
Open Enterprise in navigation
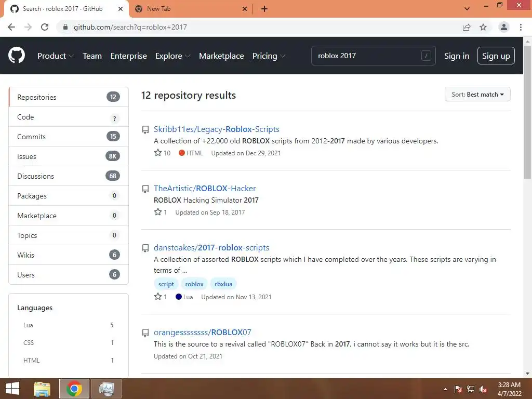[129, 56]
